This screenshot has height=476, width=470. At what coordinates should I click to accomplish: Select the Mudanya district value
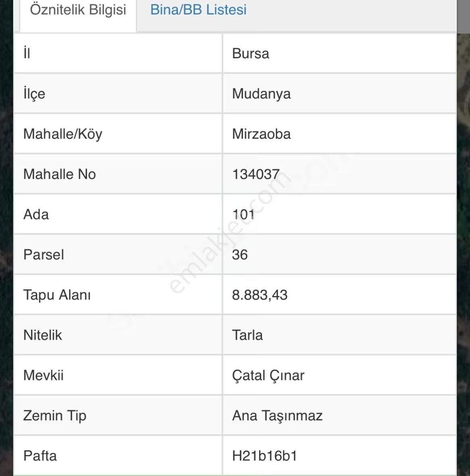tap(261, 94)
